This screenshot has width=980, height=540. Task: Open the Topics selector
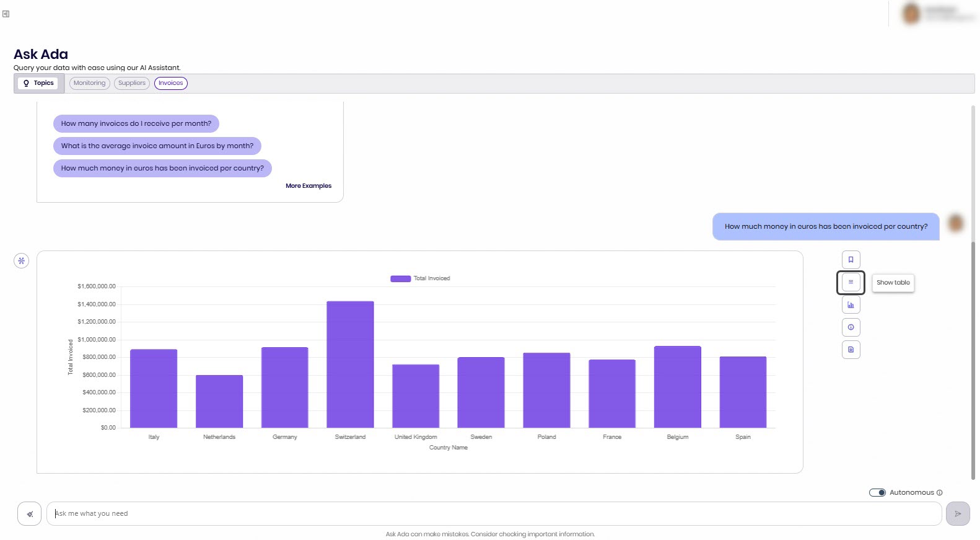coord(38,83)
